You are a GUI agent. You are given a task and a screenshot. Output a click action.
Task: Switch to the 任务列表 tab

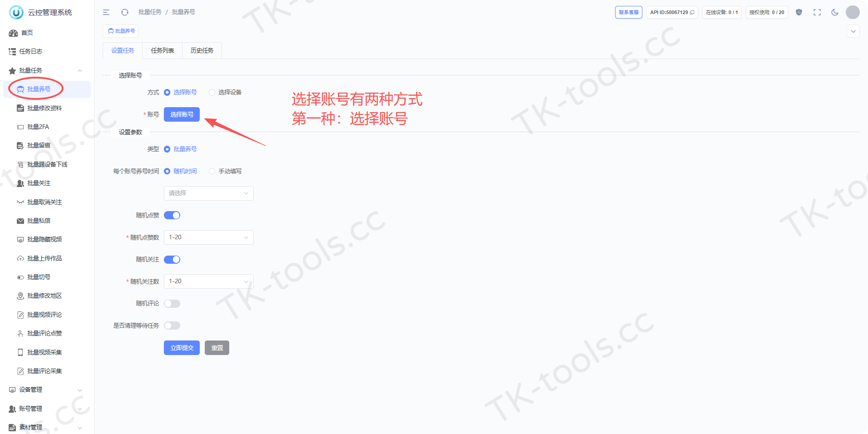[163, 50]
